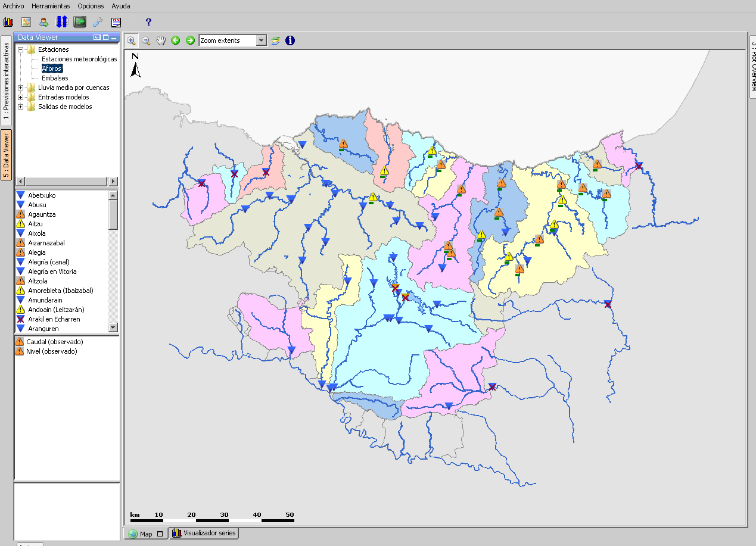Screen dimensions: 756x546
Task: Go to previous map extent (green left arrow)
Action: pos(175,40)
